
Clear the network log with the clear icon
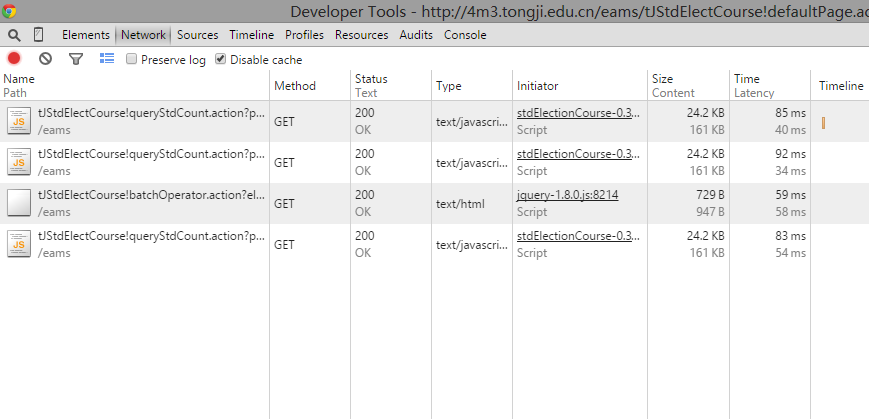[x=45, y=59]
